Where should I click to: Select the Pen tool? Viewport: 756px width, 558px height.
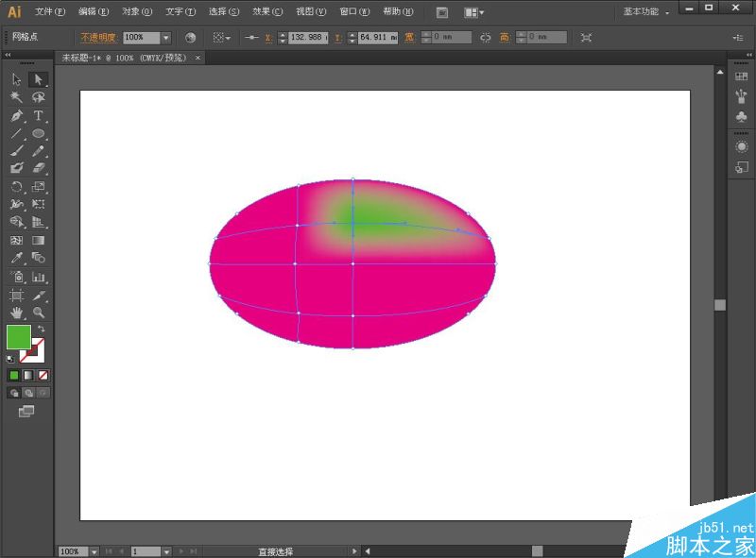tap(16, 115)
